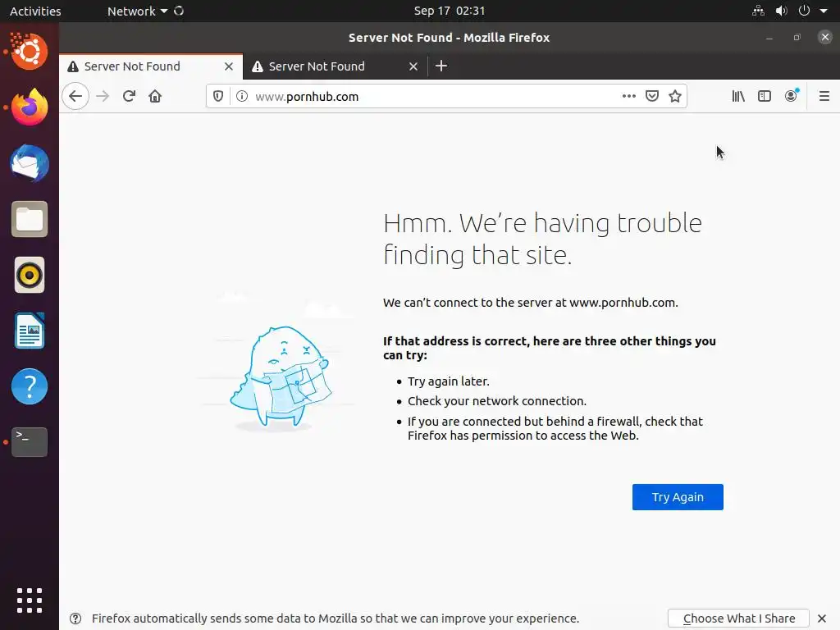The height and width of the screenshot is (630, 840).
Task: Open Help from the dock
Action: tap(30, 386)
